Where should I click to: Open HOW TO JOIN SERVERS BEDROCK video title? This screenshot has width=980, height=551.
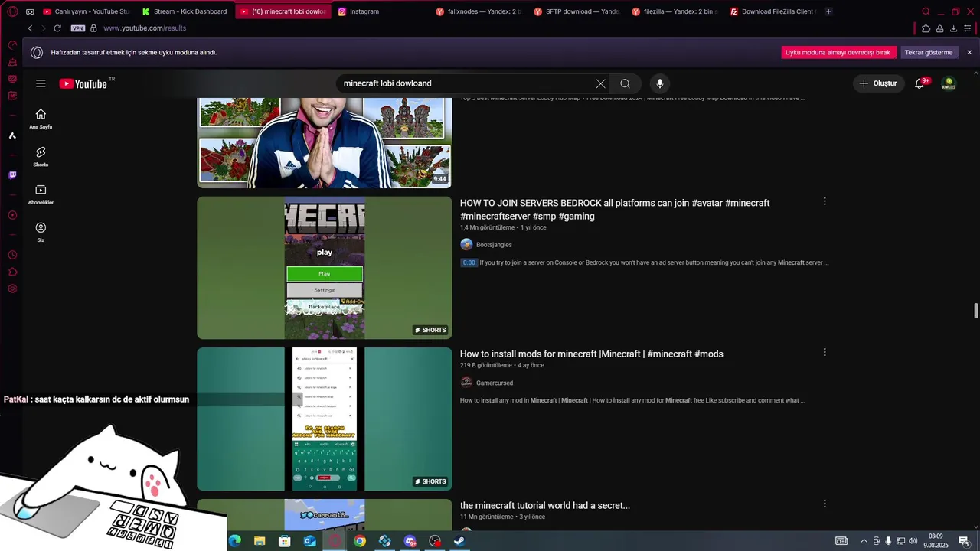(x=615, y=210)
